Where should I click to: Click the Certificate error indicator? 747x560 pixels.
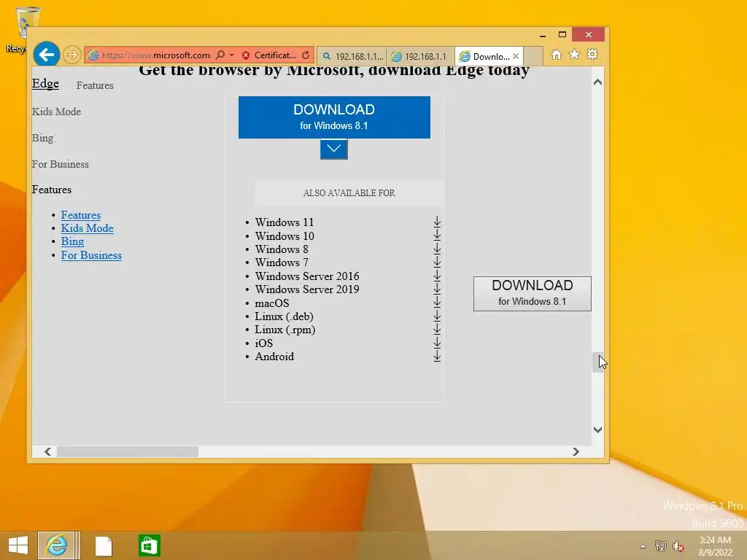click(x=268, y=55)
